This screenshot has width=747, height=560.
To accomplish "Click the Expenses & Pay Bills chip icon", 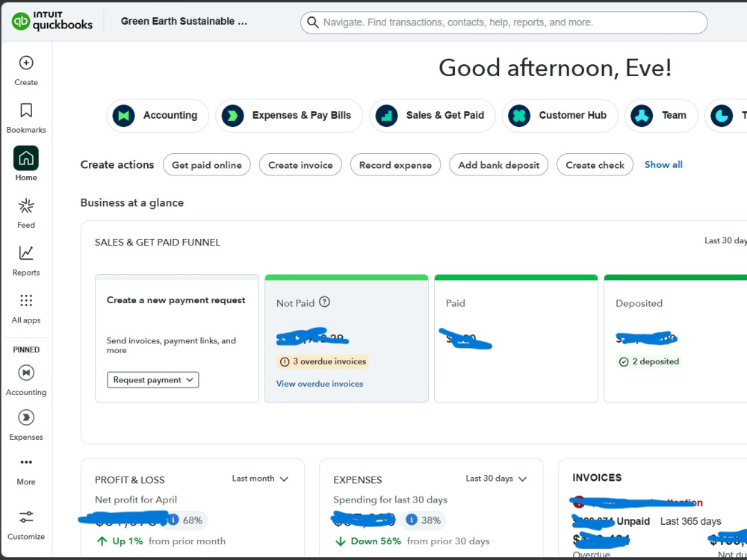I will [x=232, y=116].
